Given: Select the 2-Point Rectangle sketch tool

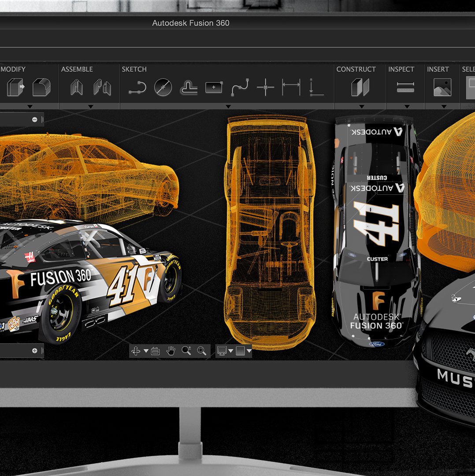Looking at the screenshot, I should (x=213, y=87).
